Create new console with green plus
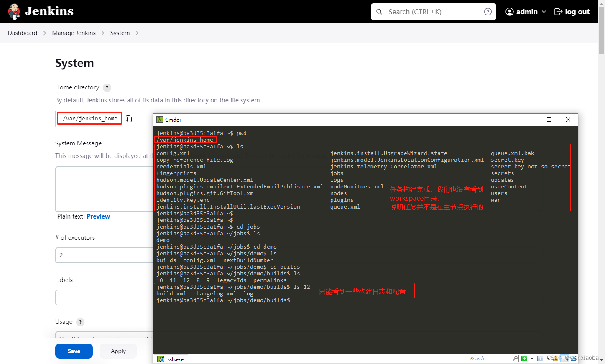This screenshot has width=605, height=364. point(524,359)
